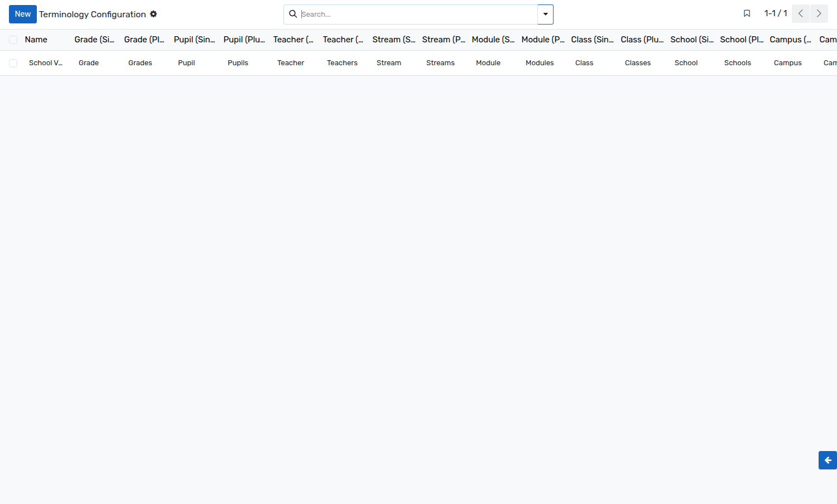Select the School V... row checkbox
Screen dimensions: 837x504
point(13,63)
